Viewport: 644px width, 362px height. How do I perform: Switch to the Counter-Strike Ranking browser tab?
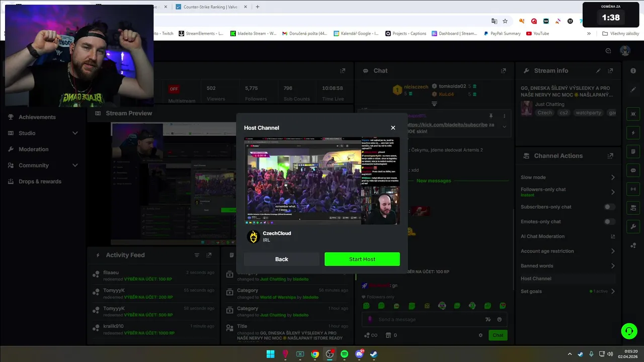point(210,7)
